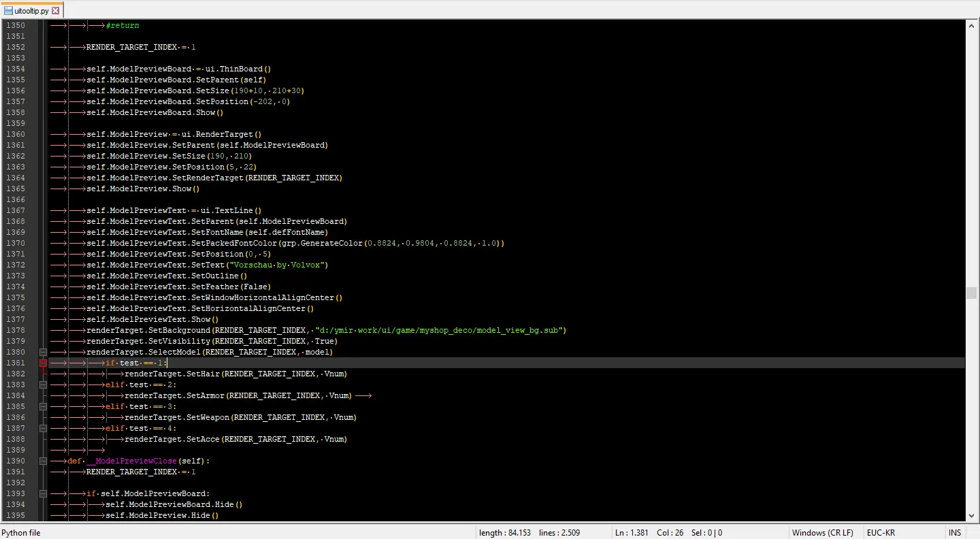Fold the elif test == 4 block
Image resolution: width=980 pixels, height=539 pixels.
[x=43, y=428]
